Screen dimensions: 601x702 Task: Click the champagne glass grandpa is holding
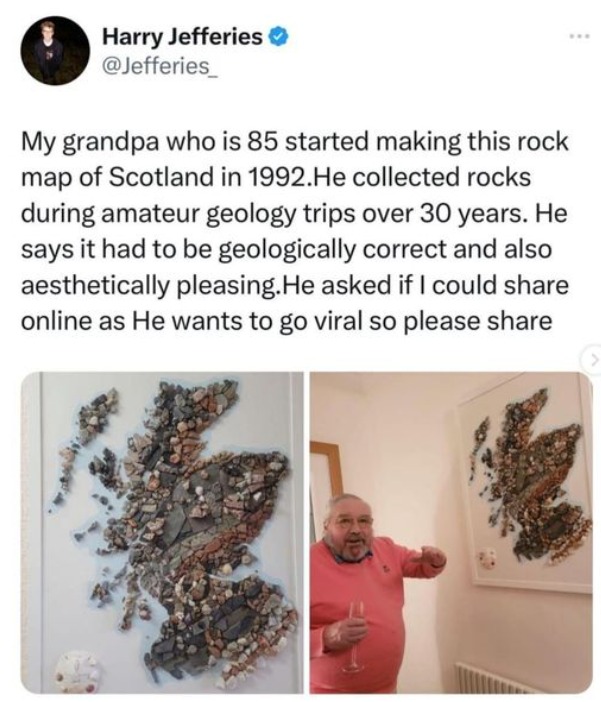(354, 636)
